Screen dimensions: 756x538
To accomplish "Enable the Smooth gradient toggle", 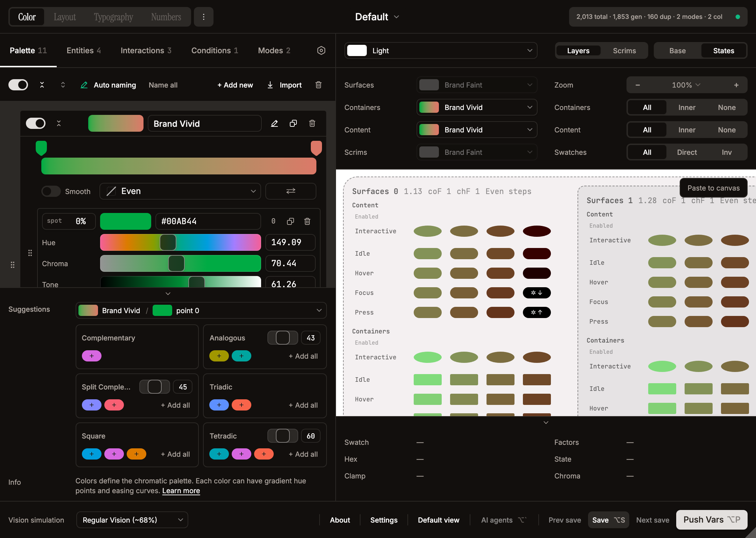I will pyautogui.click(x=51, y=191).
